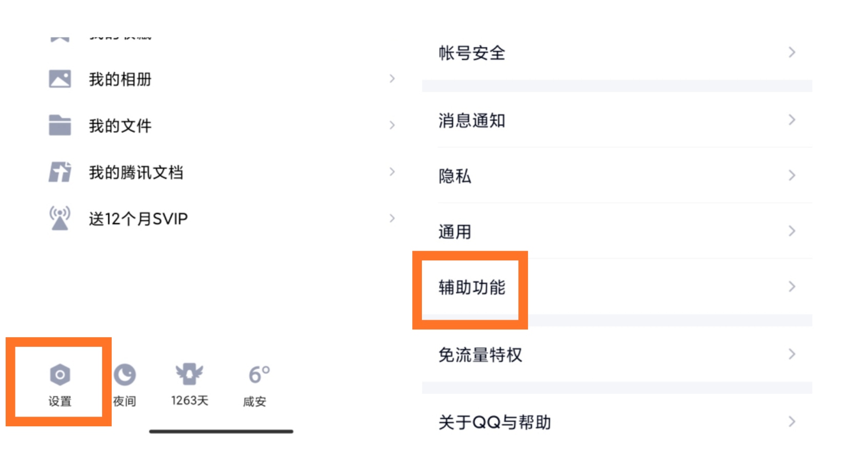Tap the 1263天 days badge icon
868x476 pixels.
pos(189,374)
